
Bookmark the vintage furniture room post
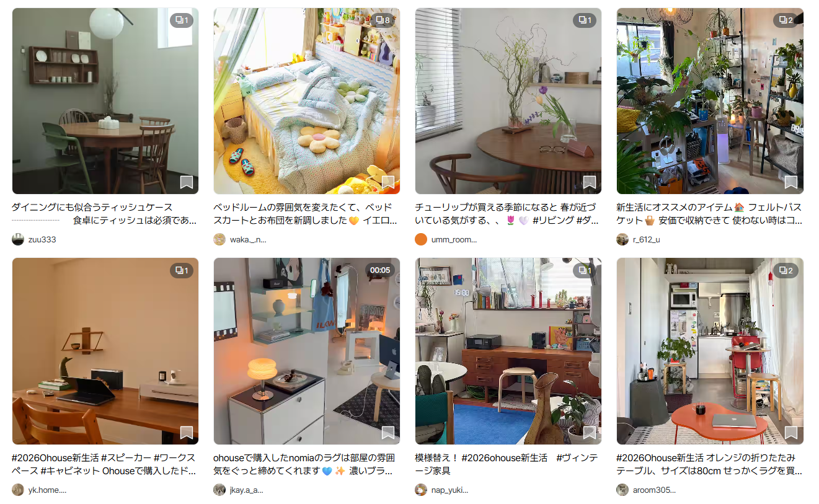[x=589, y=433]
